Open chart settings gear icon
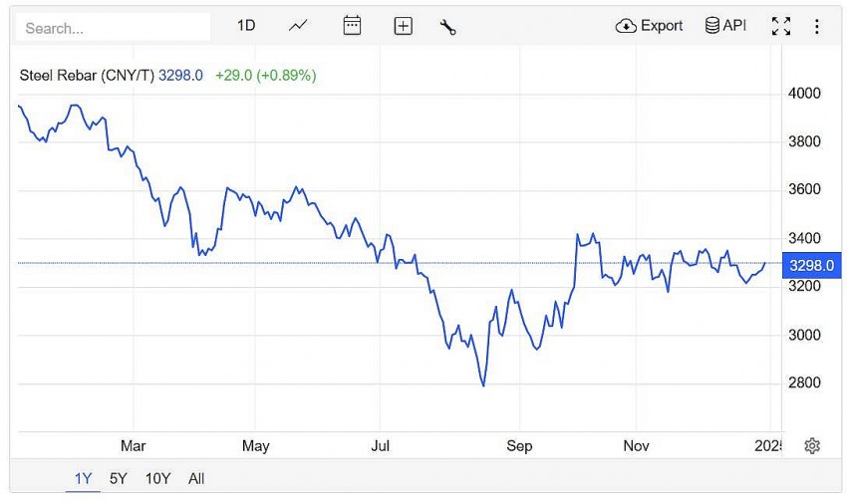This screenshot has height=504, width=847. click(812, 446)
